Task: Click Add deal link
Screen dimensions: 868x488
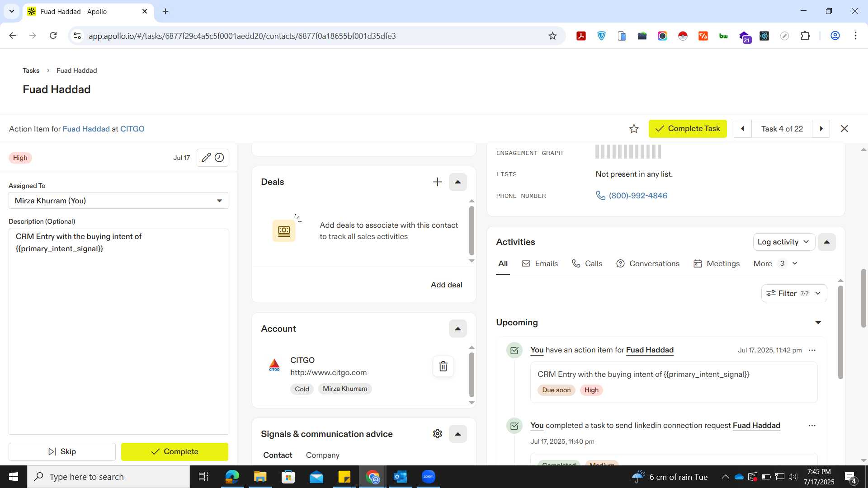Action: 446,285
